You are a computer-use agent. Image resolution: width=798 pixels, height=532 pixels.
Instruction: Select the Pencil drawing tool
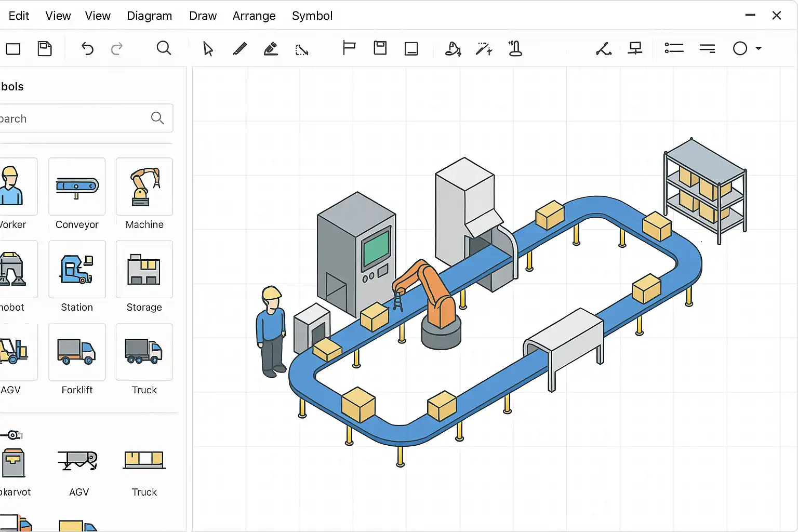(x=240, y=49)
